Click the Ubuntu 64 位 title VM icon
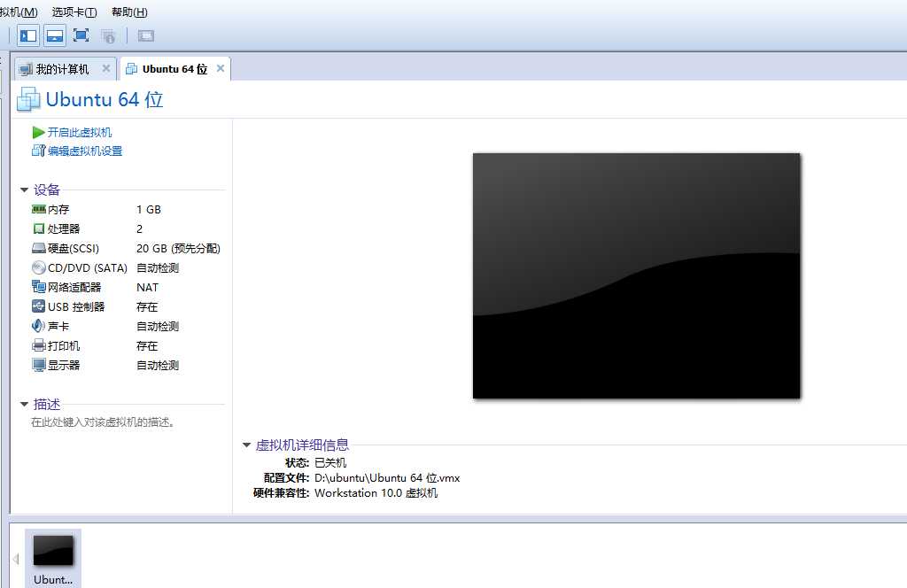Screen dimensions: 907x588 (x=28, y=99)
